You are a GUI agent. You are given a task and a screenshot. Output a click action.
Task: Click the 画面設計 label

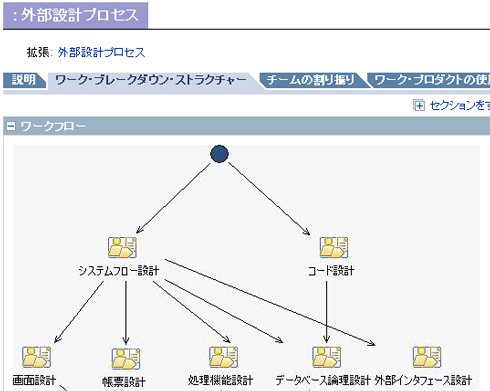(x=34, y=380)
